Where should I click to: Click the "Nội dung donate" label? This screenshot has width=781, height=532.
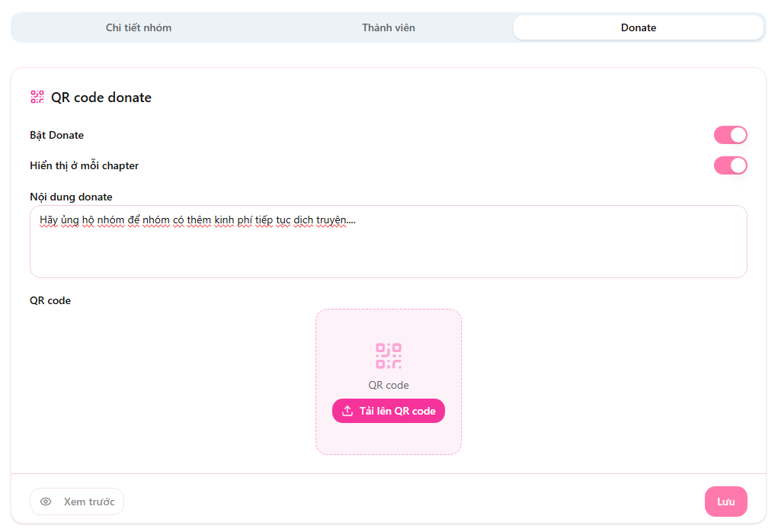click(x=71, y=197)
